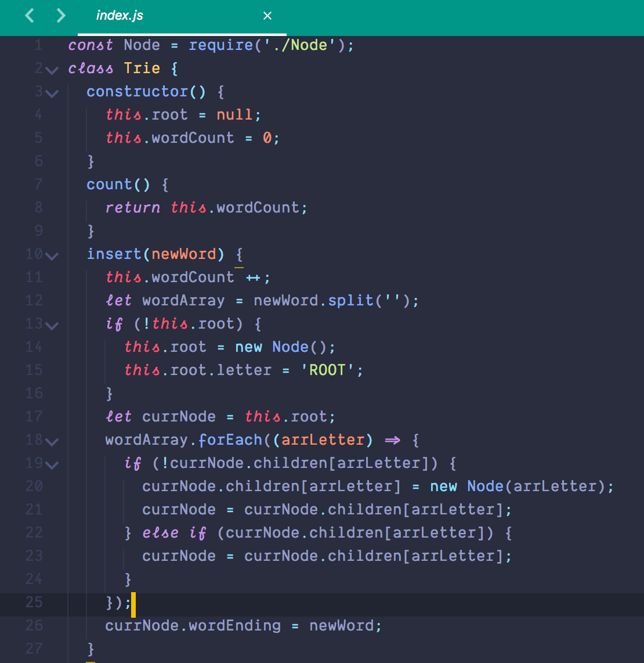This screenshot has width=644, height=663.
Task: Click new Node(arrLetter) on line 20
Action: click(518, 487)
